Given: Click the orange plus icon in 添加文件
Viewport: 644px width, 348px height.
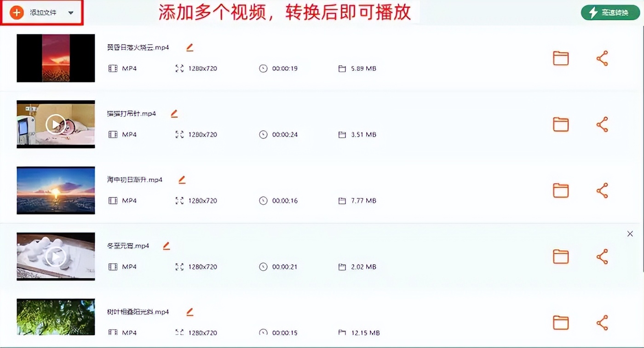Looking at the screenshot, I should [17, 12].
